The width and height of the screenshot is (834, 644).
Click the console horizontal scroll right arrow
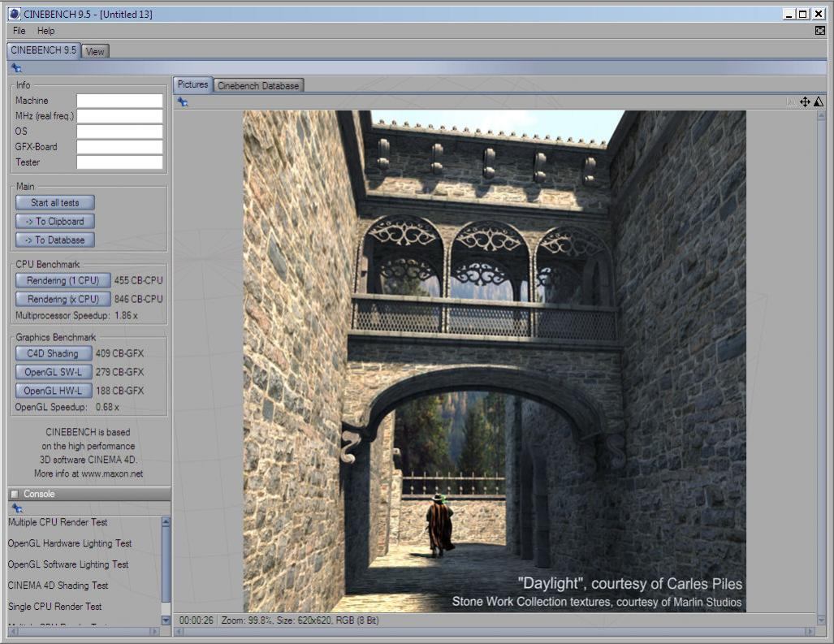[154, 632]
